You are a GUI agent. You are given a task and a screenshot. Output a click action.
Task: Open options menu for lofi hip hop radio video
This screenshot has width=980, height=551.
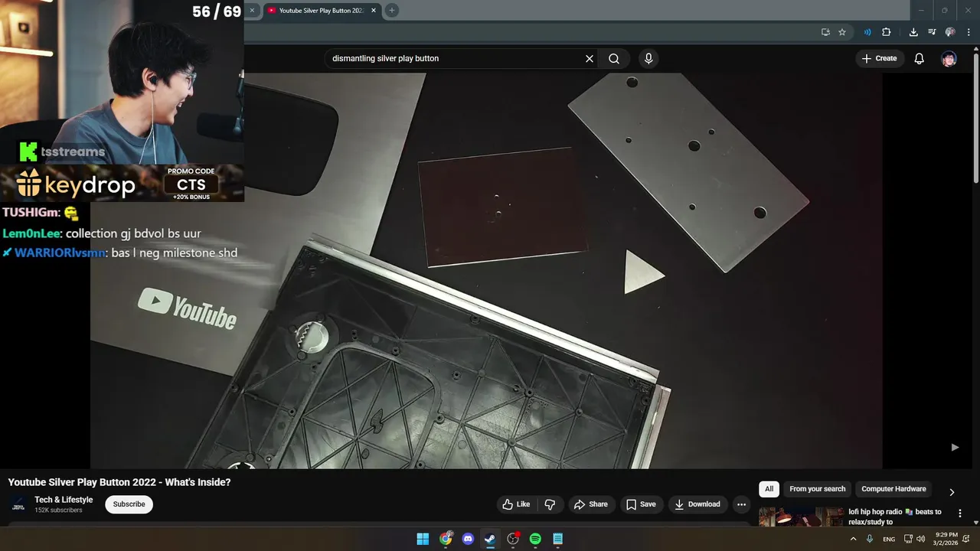[x=960, y=513]
